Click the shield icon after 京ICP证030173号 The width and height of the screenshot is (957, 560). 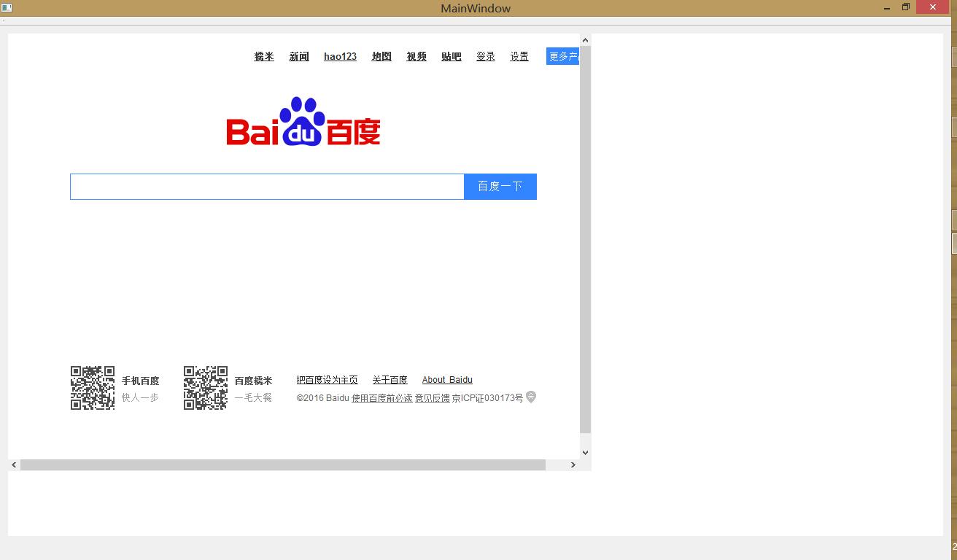click(x=531, y=397)
